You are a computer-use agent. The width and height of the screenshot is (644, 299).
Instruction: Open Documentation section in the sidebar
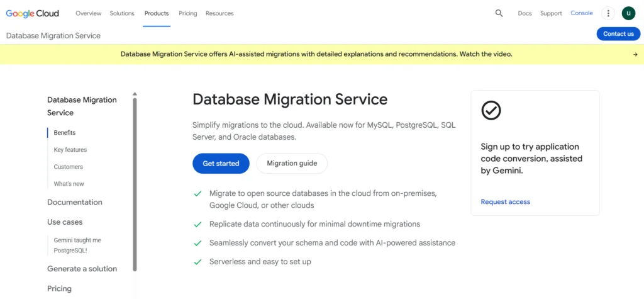click(x=75, y=202)
